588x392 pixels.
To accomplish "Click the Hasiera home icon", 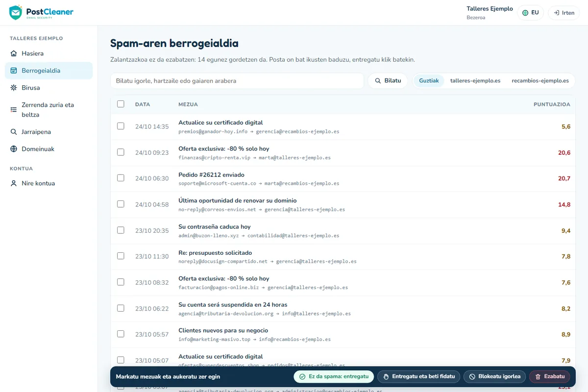I will tap(14, 53).
